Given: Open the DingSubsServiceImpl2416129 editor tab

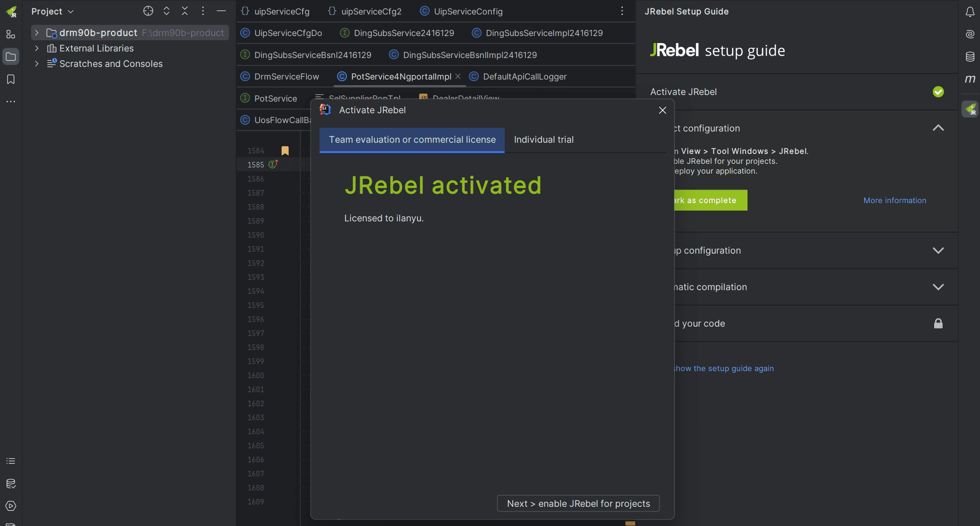Looking at the screenshot, I should tap(538, 33).
